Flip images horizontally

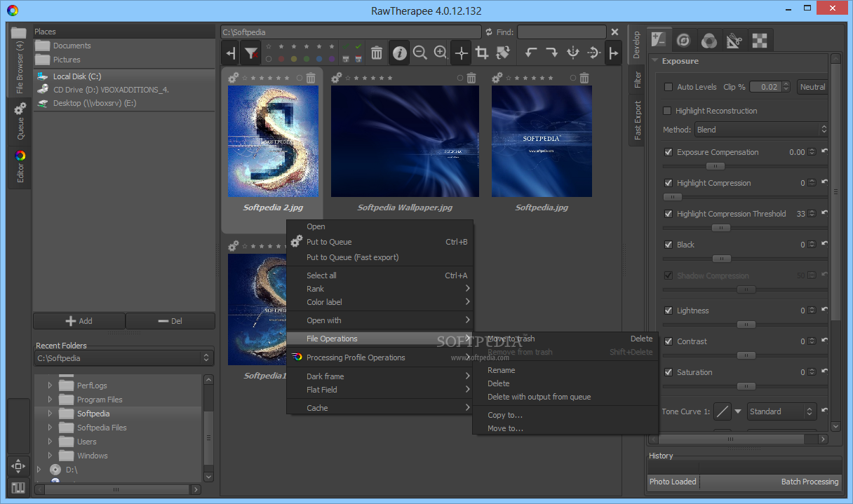(x=572, y=53)
